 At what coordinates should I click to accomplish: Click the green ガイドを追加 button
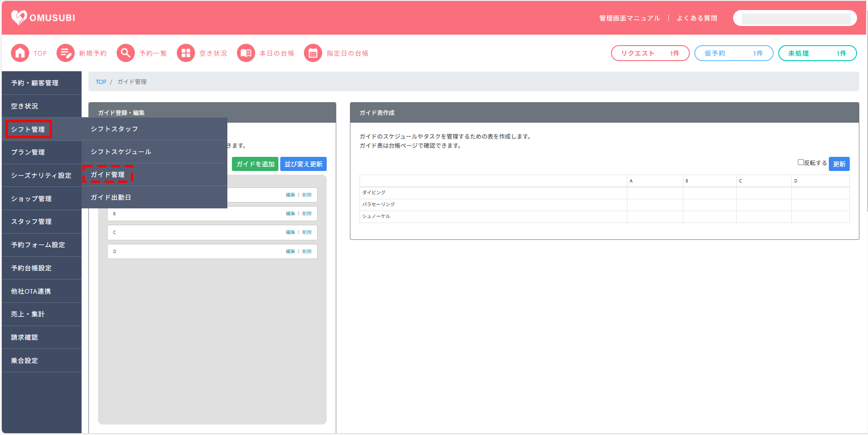click(255, 164)
